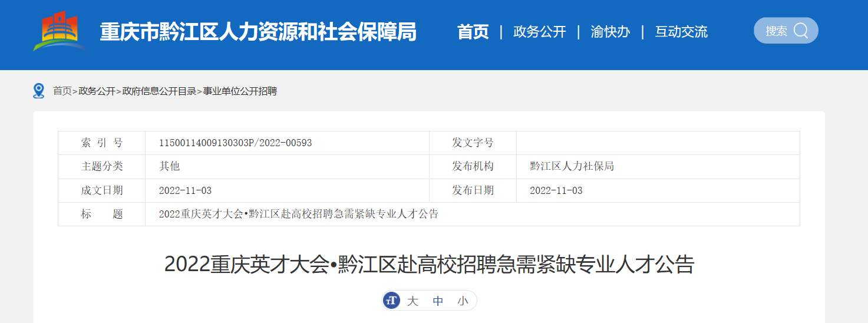Open 事业单位公开招聘 breadcrumb link
868x323 pixels.
point(240,91)
